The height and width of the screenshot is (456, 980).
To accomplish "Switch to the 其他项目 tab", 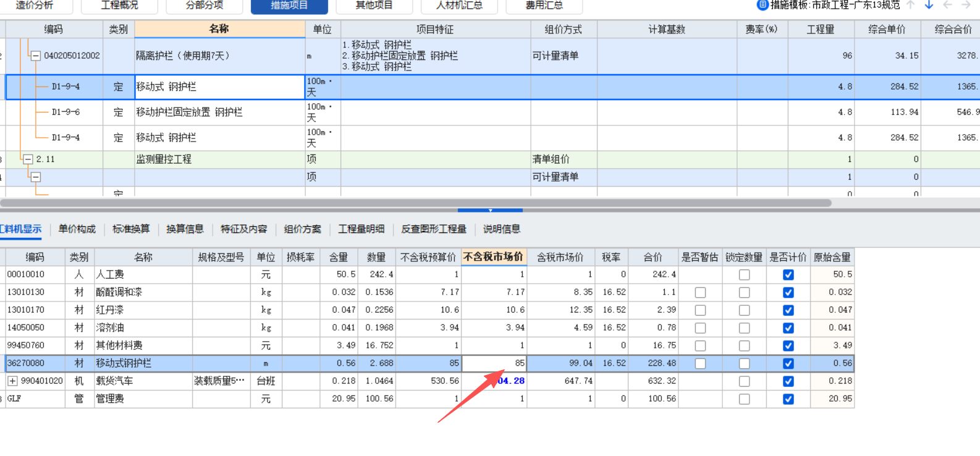I will click(374, 6).
